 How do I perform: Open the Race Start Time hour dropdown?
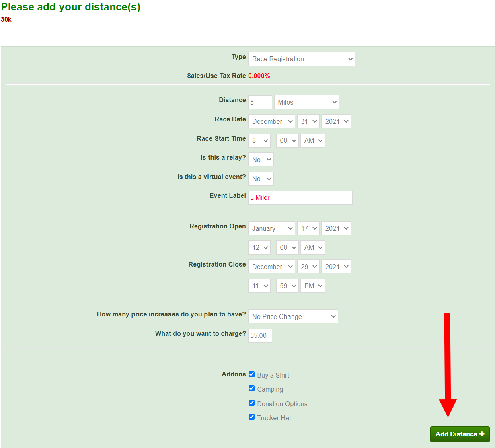pyautogui.click(x=259, y=141)
